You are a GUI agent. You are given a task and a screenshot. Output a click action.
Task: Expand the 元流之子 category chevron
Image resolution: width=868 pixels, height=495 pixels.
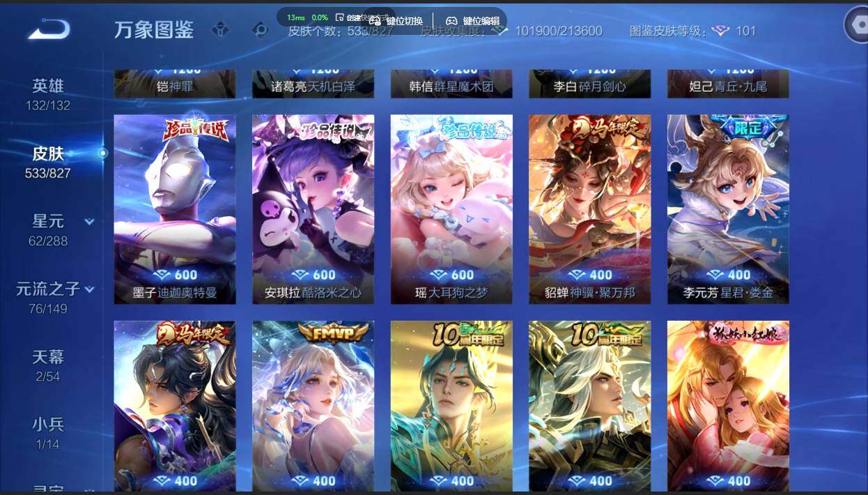coord(89,289)
